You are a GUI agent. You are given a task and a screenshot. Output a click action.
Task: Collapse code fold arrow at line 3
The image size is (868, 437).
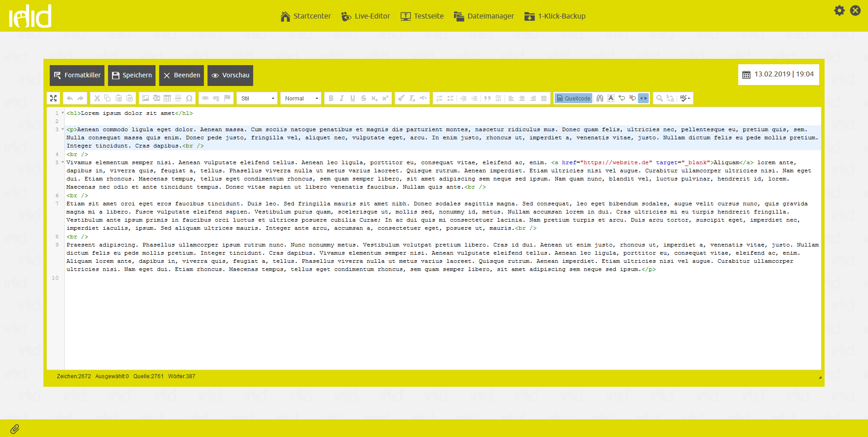pyautogui.click(x=63, y=129)
